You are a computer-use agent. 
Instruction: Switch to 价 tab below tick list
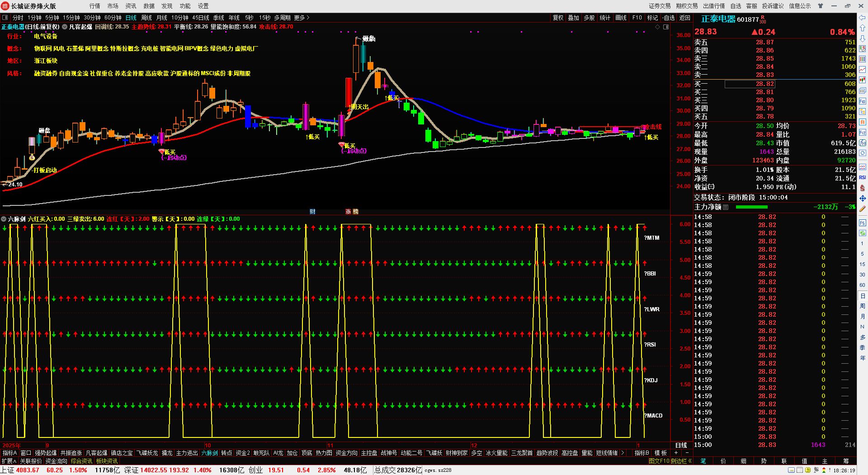coord(723,461)
